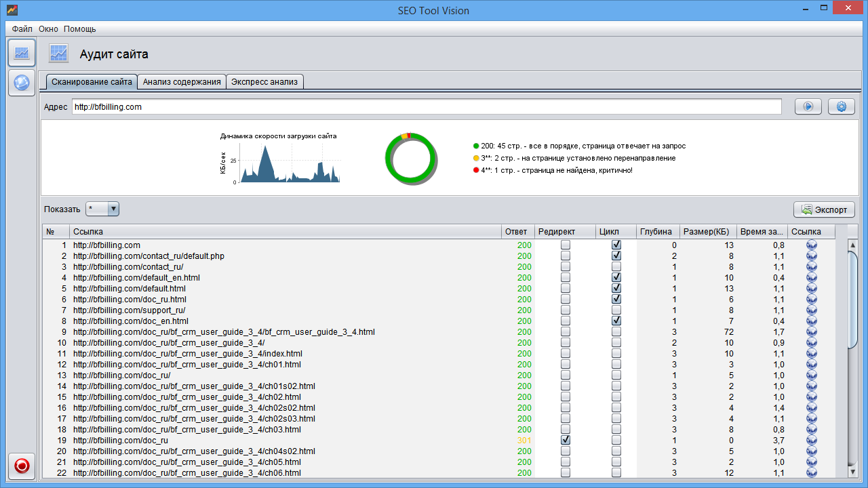Switch to Экспресс анализ tab
Viewport: 868px width, 488px height.
264,82
